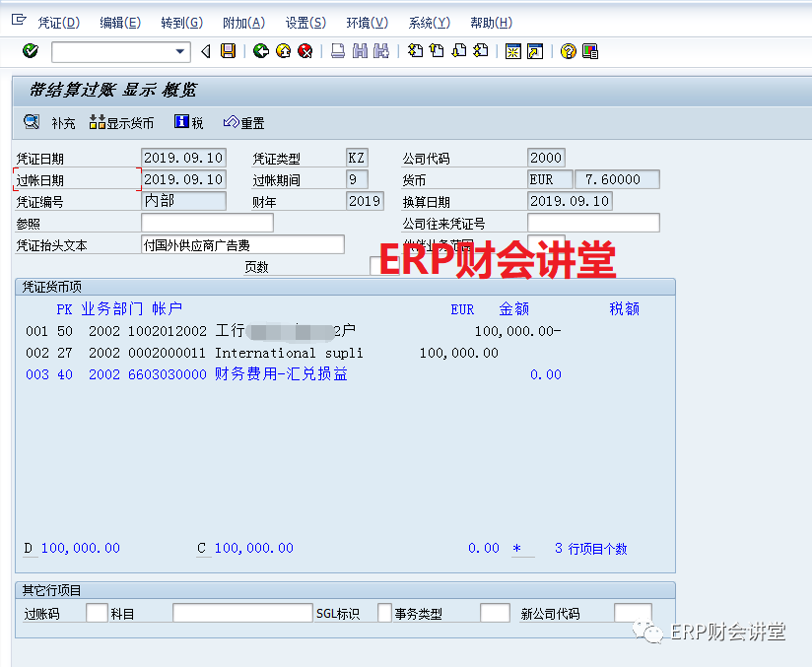Click the Customize local layout icon

tap(590, 51)
